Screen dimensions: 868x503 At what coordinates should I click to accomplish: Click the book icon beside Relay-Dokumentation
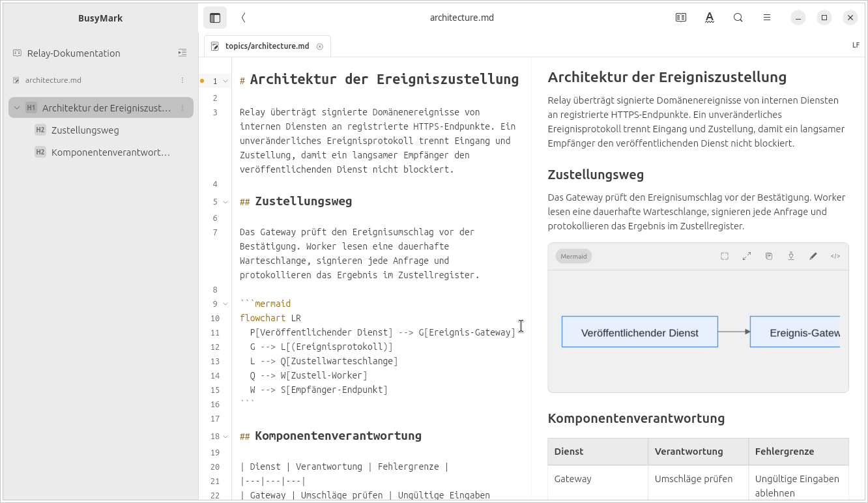(x=17, y=53)
